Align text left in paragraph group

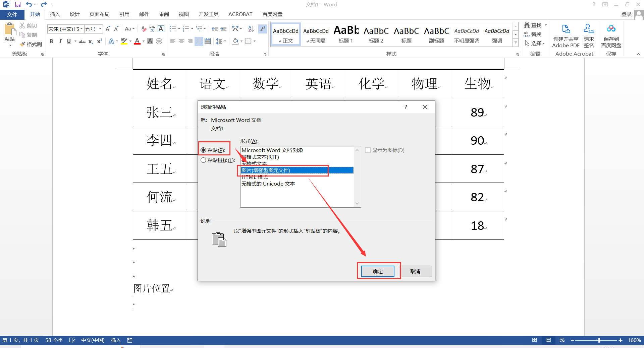pos(173,41)
